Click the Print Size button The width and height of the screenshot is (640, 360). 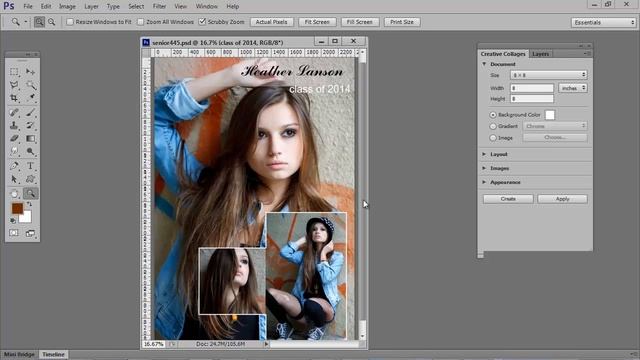(x=402, y=22)
